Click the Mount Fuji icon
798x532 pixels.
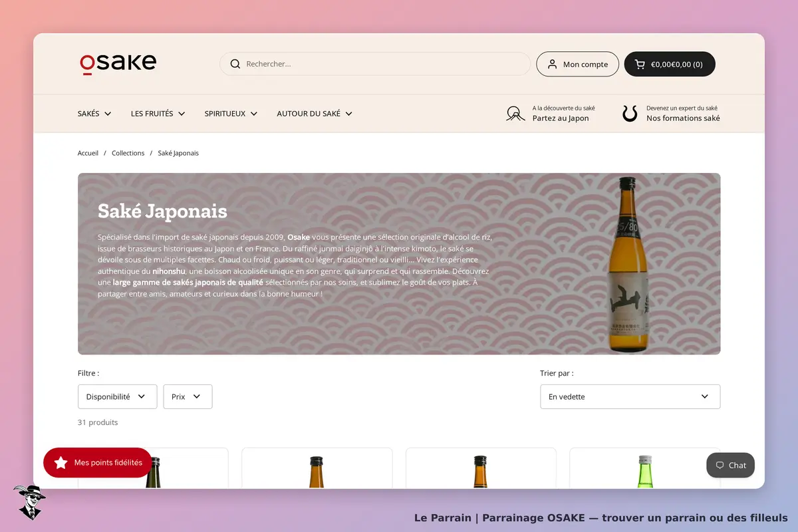tap(515, 113)
